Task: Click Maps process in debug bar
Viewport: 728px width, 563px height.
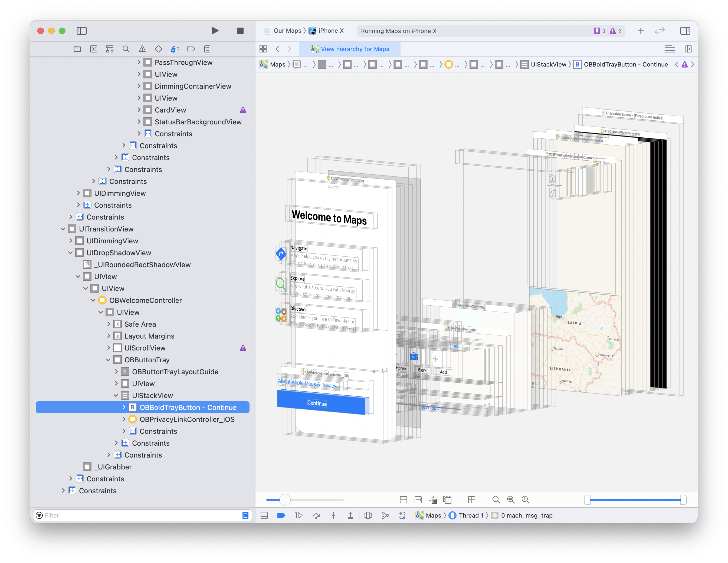Action: click(428, 515)
